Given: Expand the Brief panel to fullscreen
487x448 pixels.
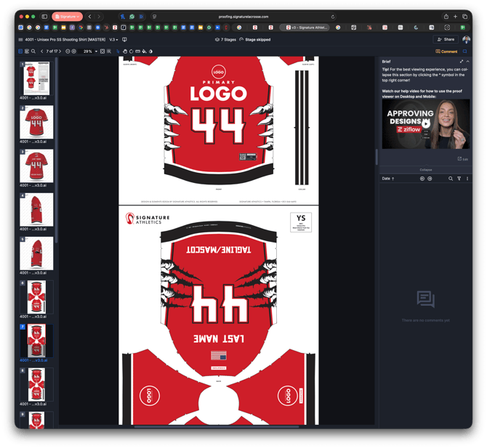Looking at the screenshot, I should coord(461,62).
